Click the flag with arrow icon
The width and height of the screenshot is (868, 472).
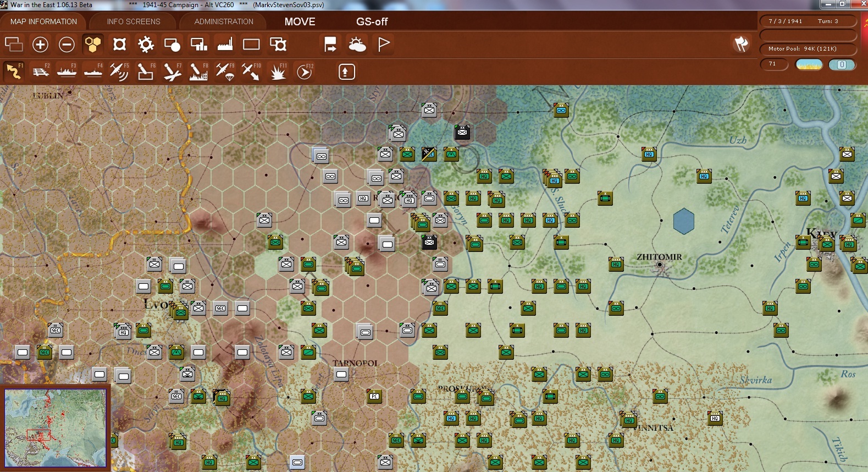[x=330, y=44]
